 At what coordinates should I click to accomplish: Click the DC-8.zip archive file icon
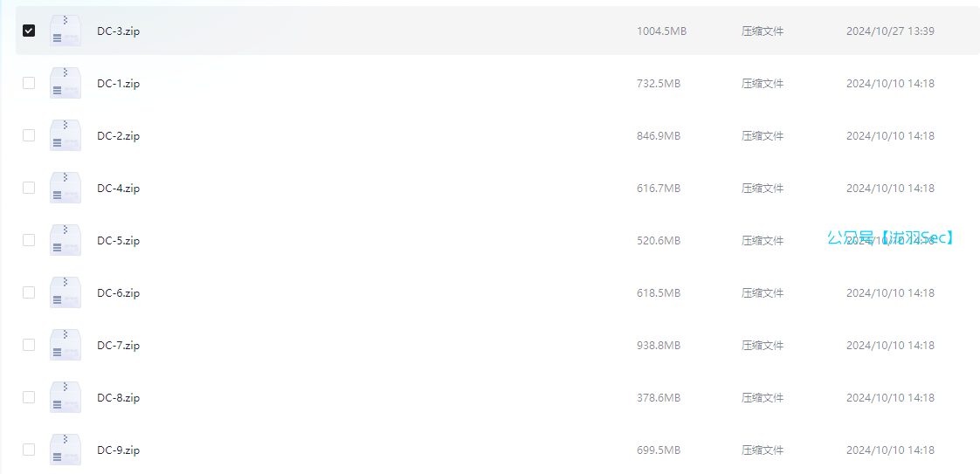click(x=66, y=397)
